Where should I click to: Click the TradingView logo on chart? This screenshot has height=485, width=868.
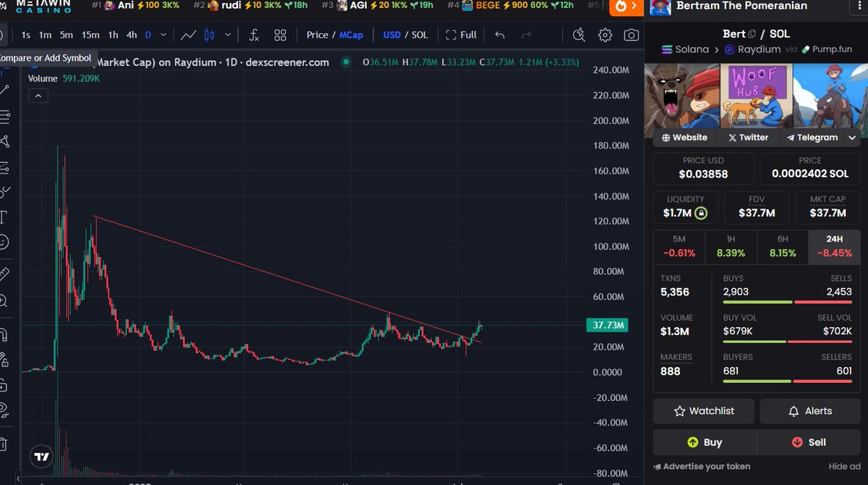pos(42,457)
